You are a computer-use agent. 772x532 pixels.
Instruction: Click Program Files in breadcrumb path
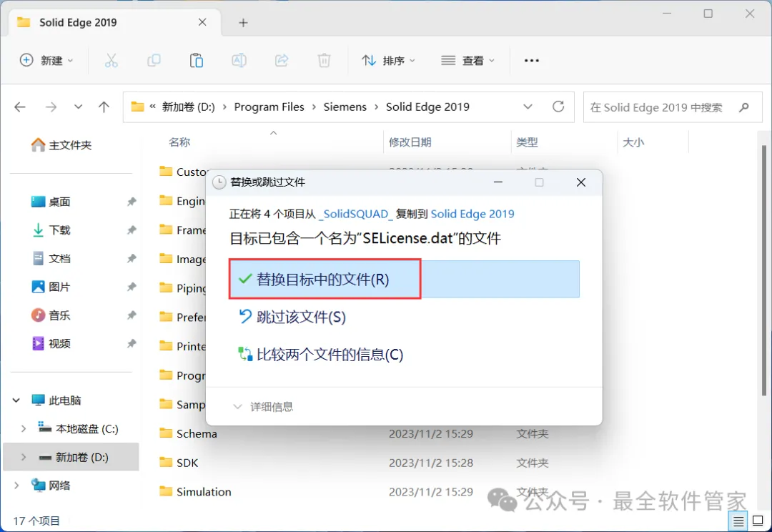point(269,107)
